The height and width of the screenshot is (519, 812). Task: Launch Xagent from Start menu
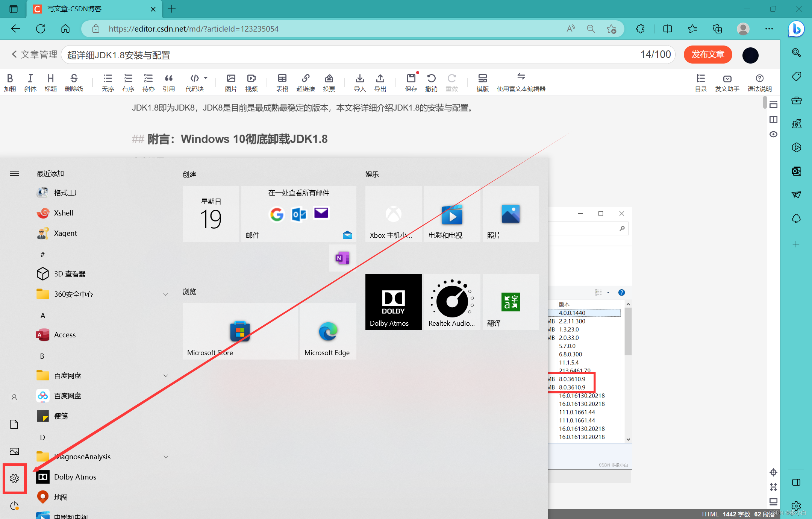click(x=101, y=233)
